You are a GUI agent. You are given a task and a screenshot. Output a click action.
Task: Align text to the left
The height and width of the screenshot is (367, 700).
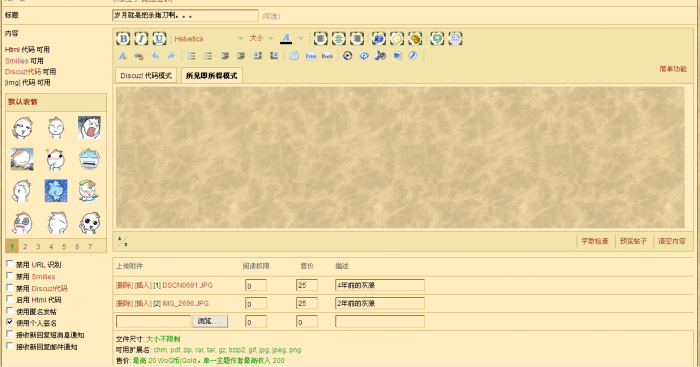pos(320,38)
